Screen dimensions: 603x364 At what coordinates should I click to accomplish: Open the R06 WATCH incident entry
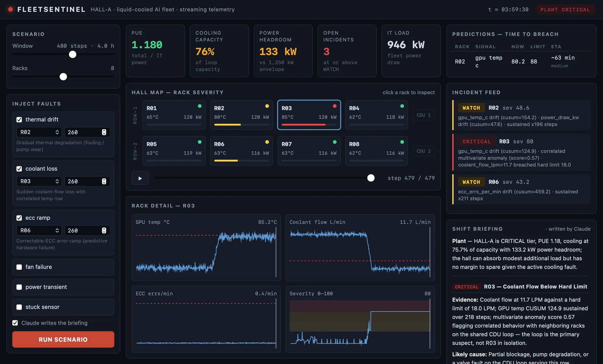coord(521,189)
